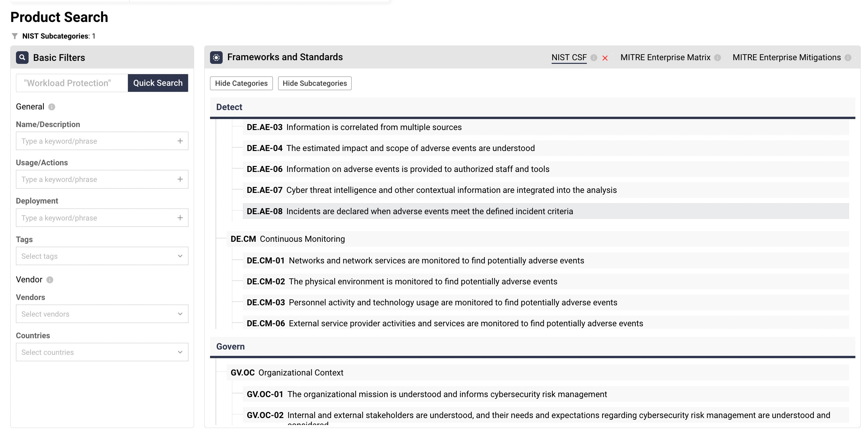This screenshot has width=868, height=437.
Task: Select subcategory DE.AE-03
Action: pos(546,127)
